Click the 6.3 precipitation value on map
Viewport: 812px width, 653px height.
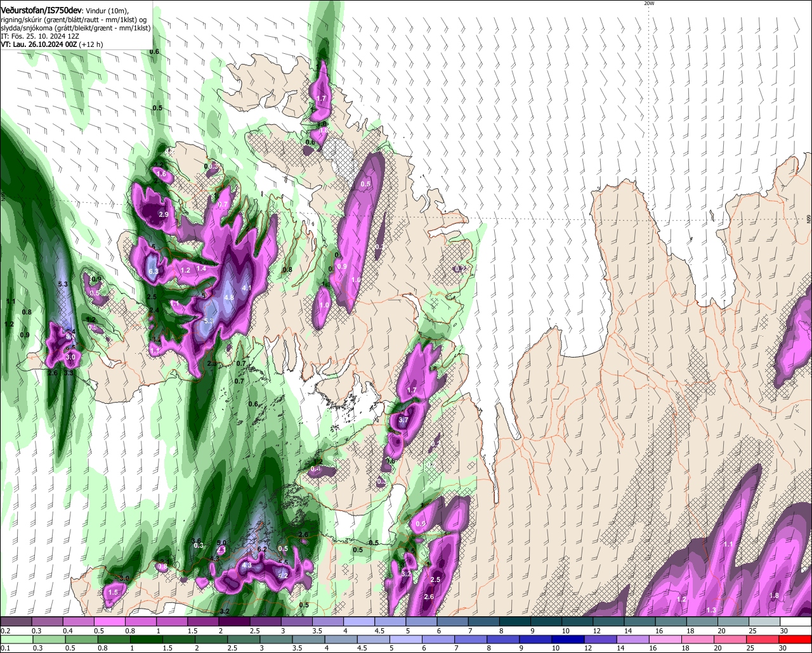[x=153, y=271]
